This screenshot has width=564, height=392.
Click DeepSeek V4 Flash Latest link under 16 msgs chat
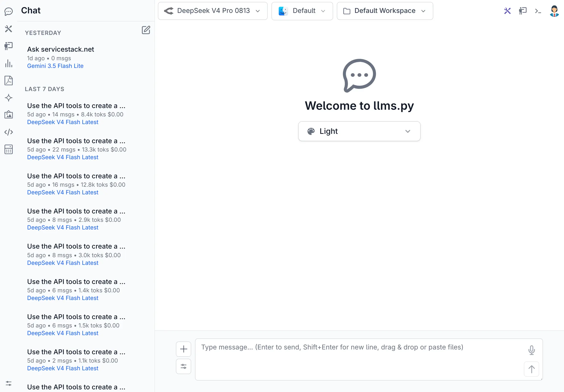point(63,192)
